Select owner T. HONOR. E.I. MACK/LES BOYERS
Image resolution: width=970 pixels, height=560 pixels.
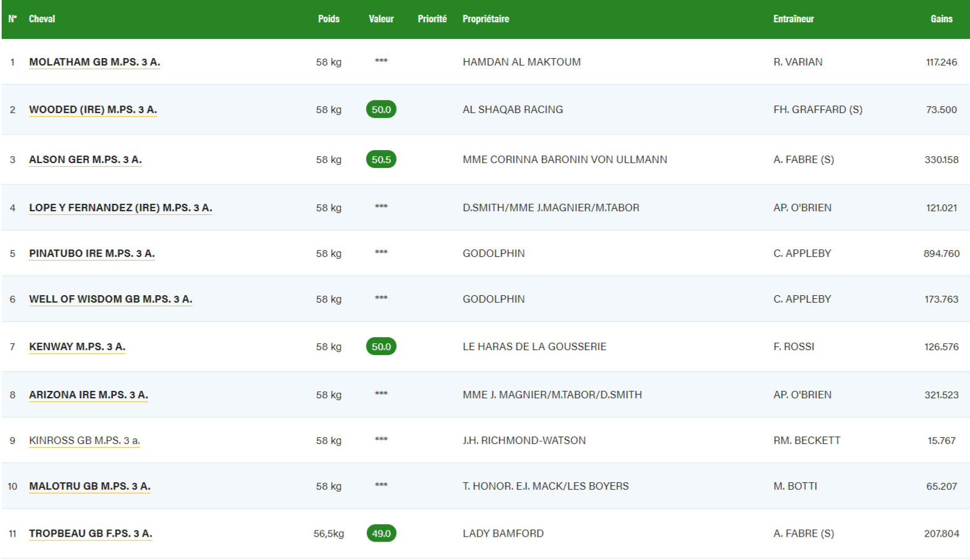coord(546,487)
